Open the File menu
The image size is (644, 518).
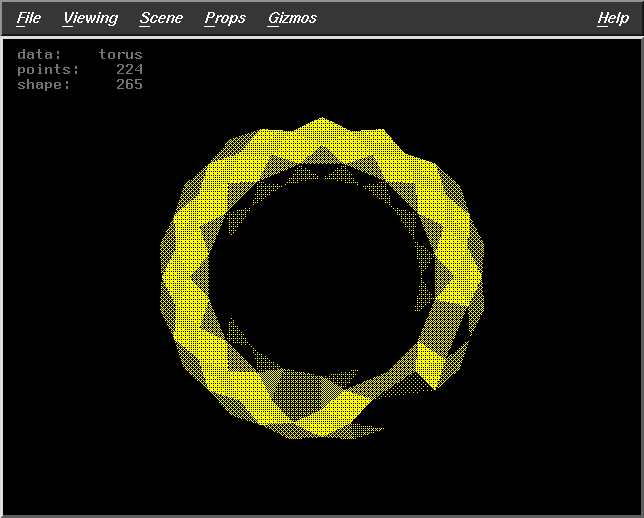pos(29,18)
